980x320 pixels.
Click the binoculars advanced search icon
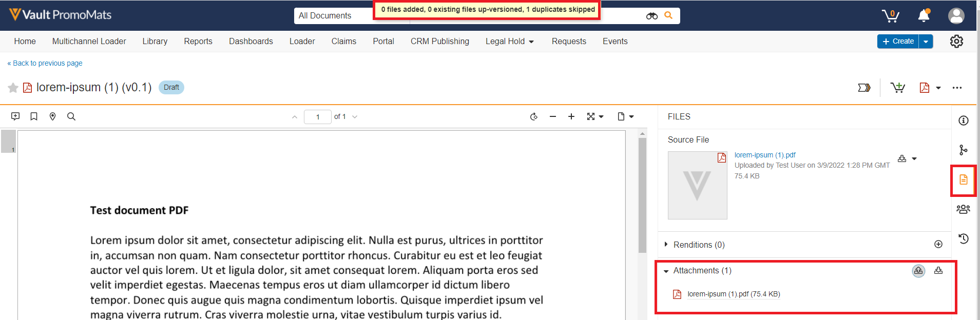point(651,16)
